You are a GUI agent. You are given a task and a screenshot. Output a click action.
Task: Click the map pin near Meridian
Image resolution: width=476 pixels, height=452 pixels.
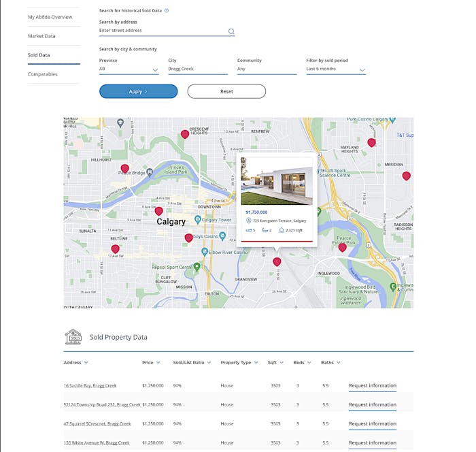[406, 176]
